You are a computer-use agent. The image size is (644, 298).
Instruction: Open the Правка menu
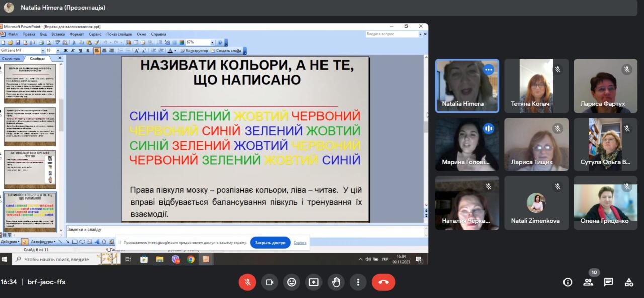(x=29, y=34)
